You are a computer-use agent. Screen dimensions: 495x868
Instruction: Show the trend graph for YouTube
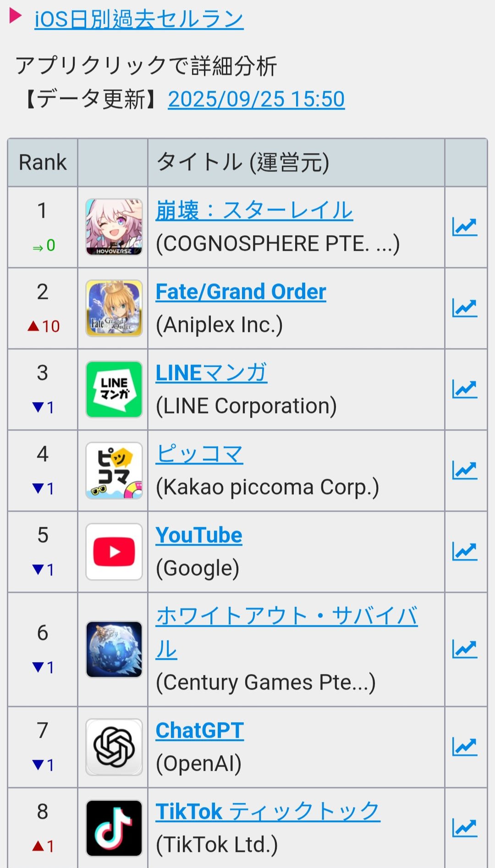(465, 552)
